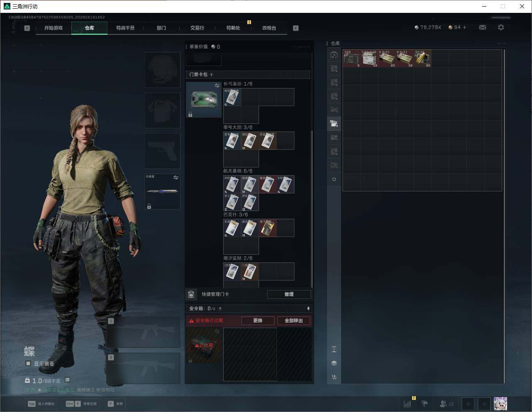The image size is (532, 412).
Task: Click the empty helmet equipment slot
Action: pyautogui.click(x=162, y=70)
